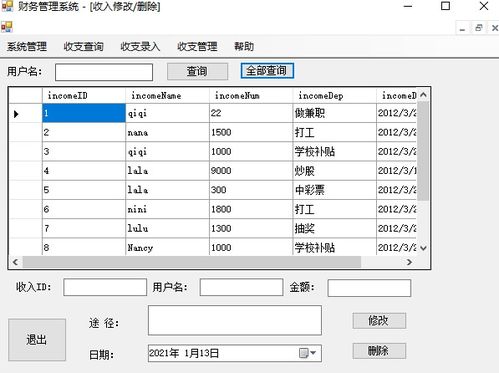Expand the 收支录入 menu
The image size is (499, 373).
click(140, 46)
